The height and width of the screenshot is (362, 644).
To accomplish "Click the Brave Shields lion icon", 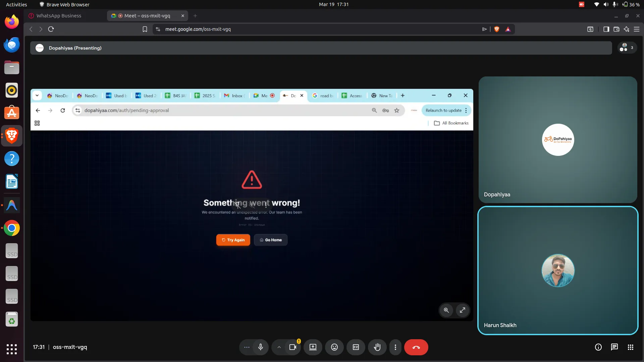I will (497, 29).
